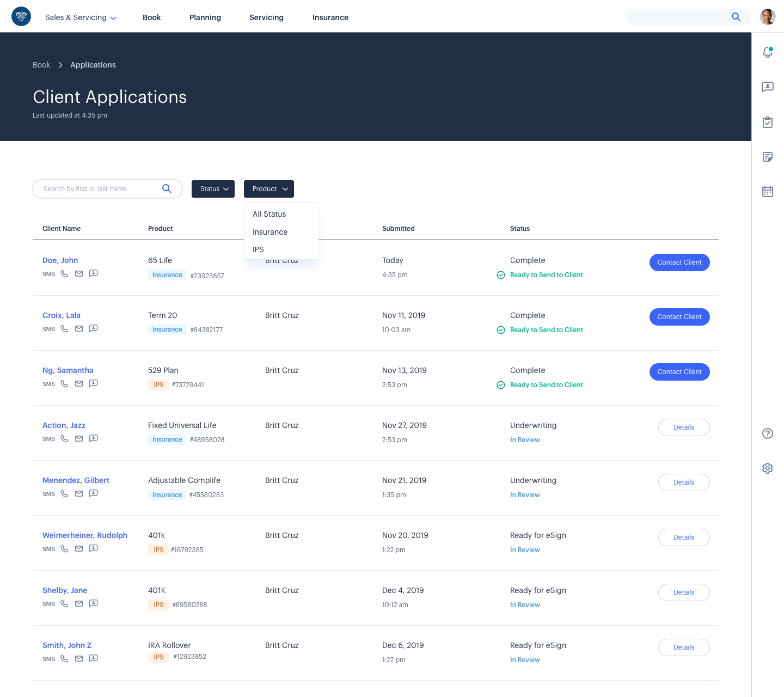Open chat icon for Ng, Samantha
The width and height of the screenshot is (784, 697).
coord(94,383)
